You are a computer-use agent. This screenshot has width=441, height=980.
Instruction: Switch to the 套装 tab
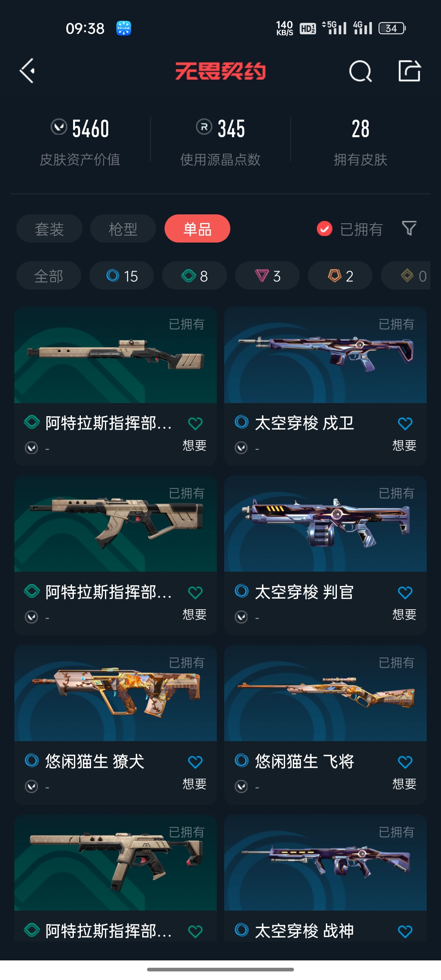[49, 229]
